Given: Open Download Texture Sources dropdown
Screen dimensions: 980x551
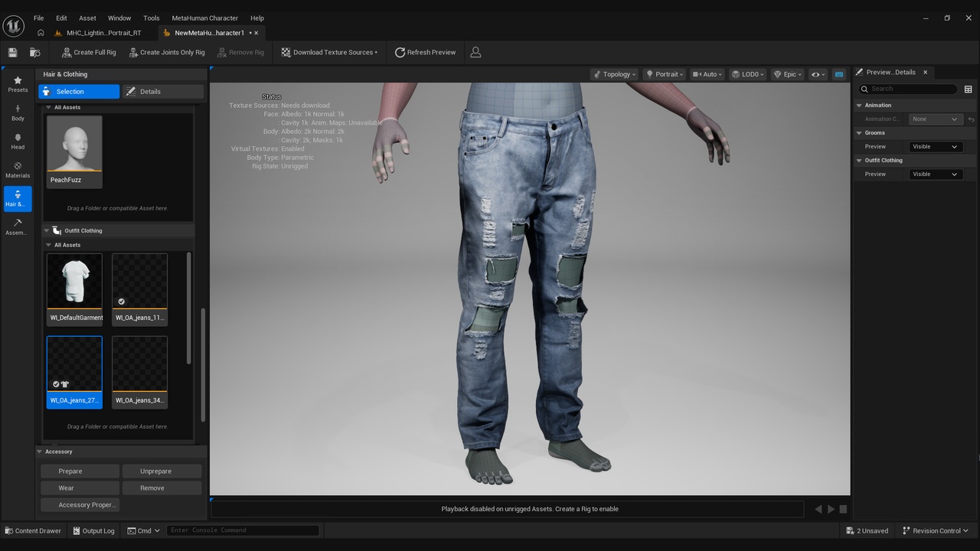Looking at the screenshot, I should [x=329, y=52].
